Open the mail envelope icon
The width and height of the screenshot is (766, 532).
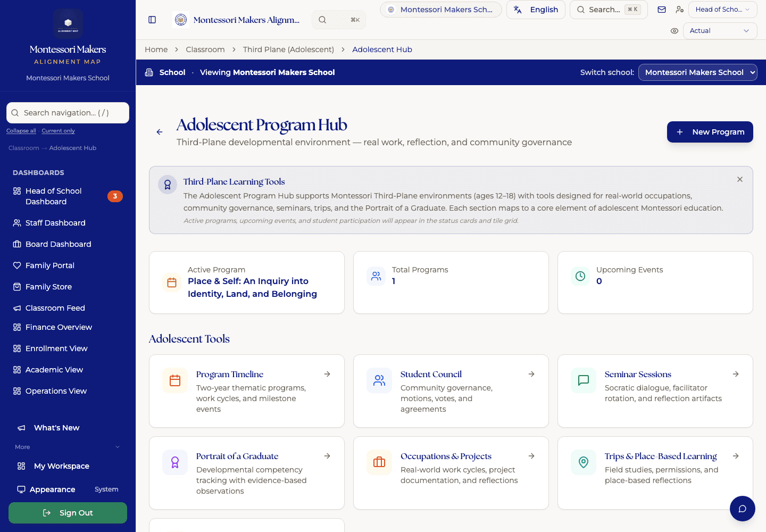[x=662, y=10]
